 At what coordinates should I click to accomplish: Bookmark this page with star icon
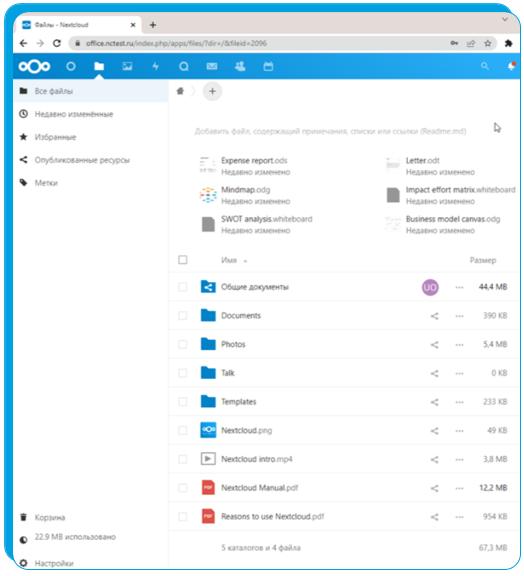(x=488, y=43)
